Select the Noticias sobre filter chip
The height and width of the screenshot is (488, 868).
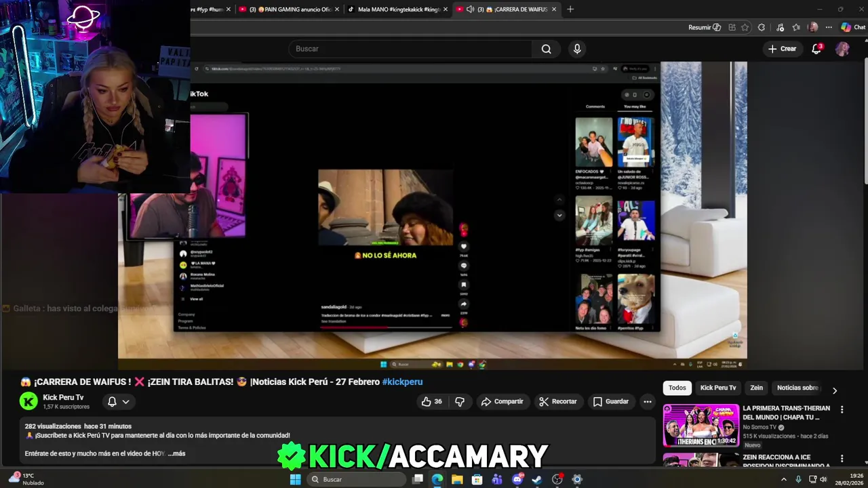797,388
